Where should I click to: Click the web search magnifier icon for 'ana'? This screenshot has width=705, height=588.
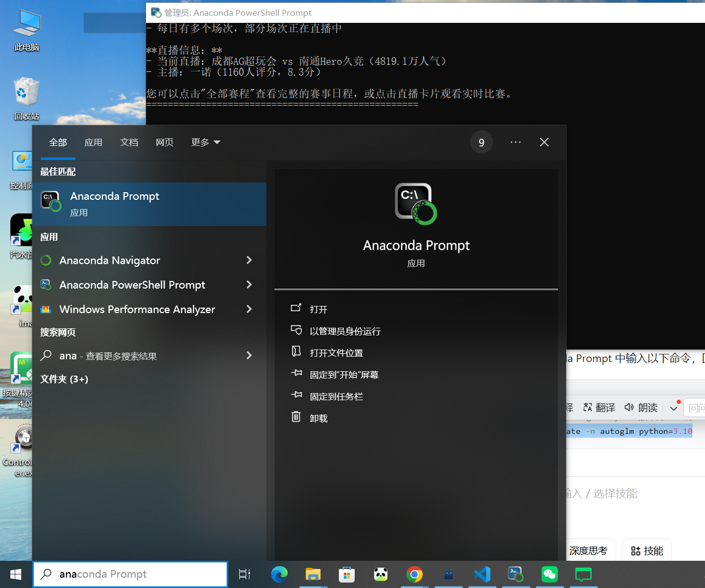tap(46, 356)
